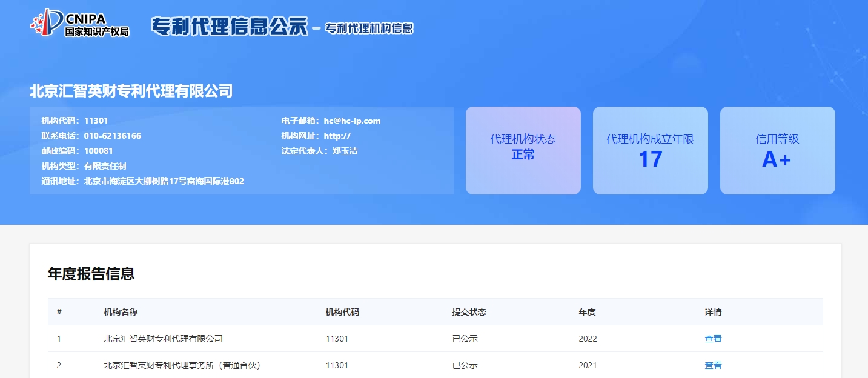Click the CNIPA logo icon
Screen dimensions: 868x378
(79, 23)
